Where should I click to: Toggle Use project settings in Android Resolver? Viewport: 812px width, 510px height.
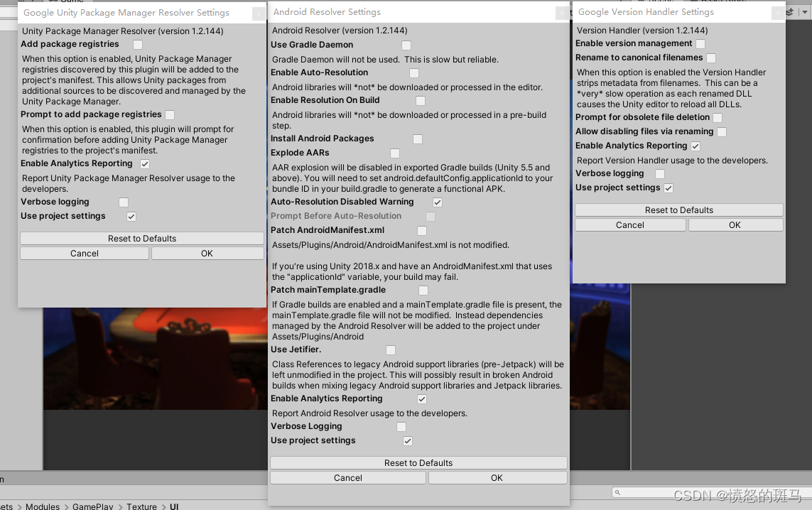[408, 441]
